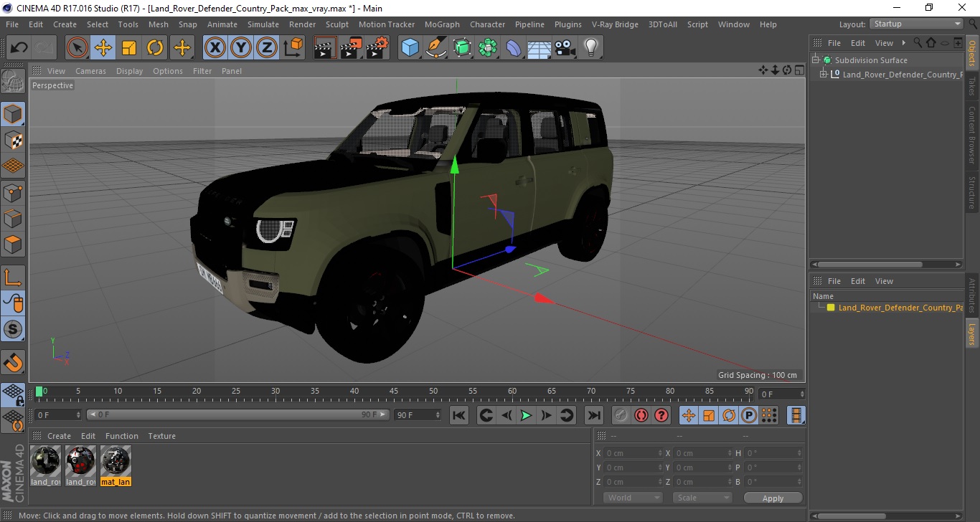Add a camera object

(565, 48)
